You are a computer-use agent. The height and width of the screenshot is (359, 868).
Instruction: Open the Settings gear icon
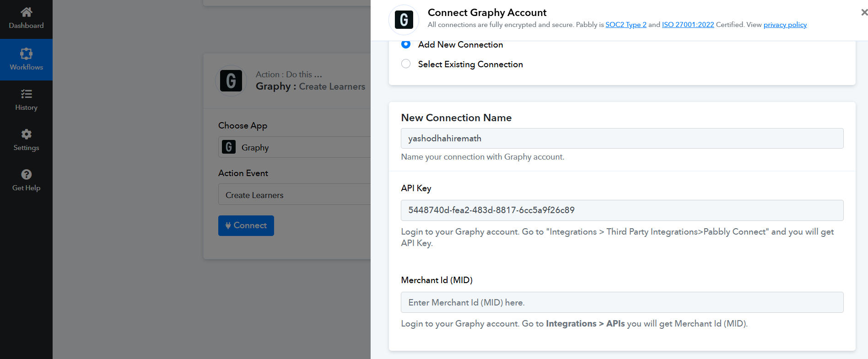click(x=26, y=134)
